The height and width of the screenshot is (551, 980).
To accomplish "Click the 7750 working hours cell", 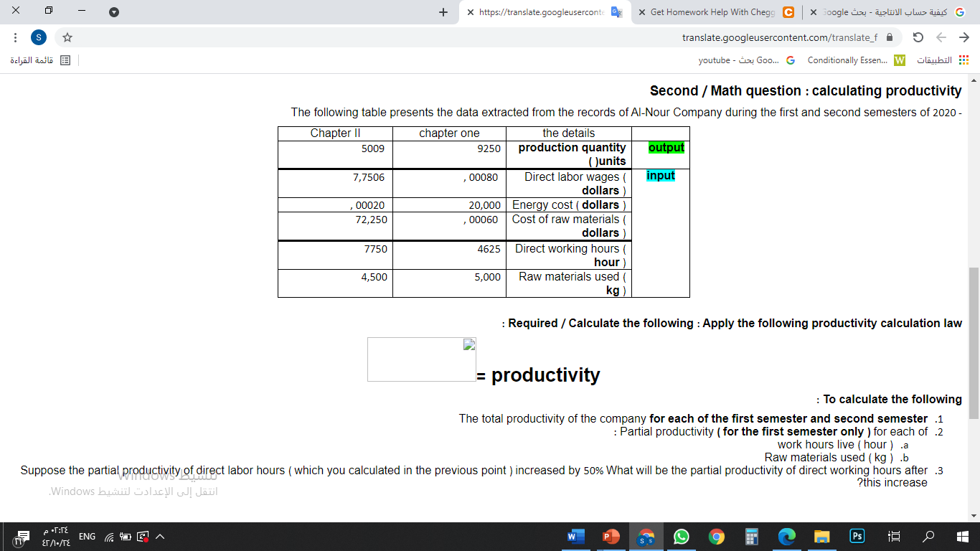I will (x=335, y=255).
